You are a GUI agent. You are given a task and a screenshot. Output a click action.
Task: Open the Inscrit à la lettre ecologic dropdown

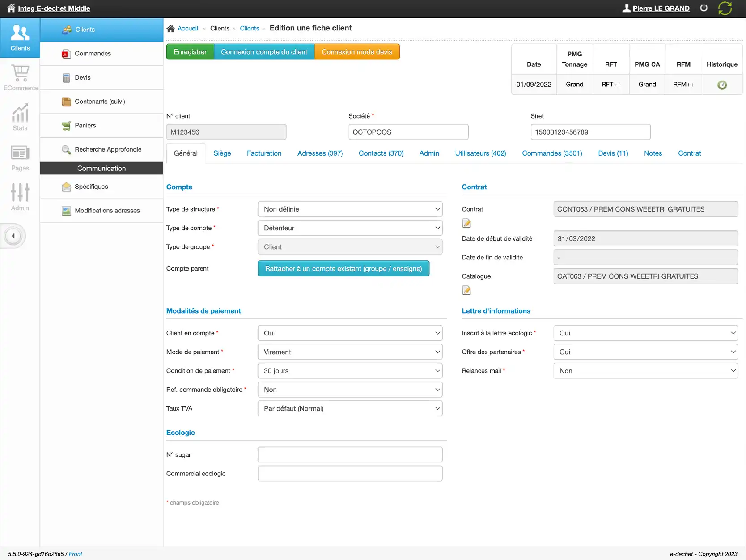tap(645, 333)
